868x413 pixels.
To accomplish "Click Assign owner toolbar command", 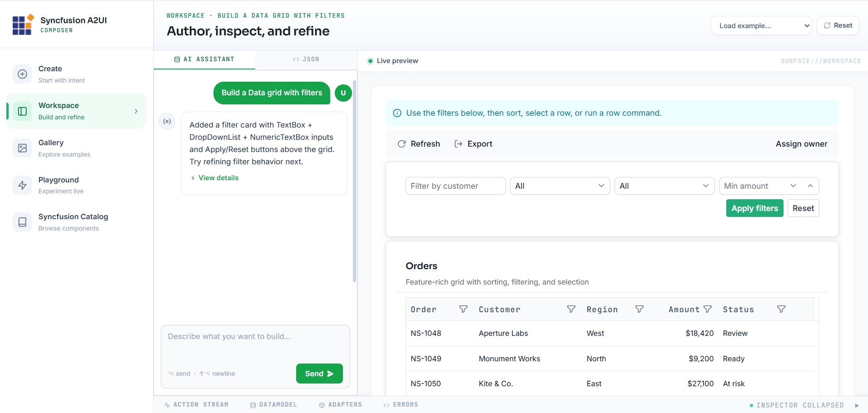I will 801,144.
